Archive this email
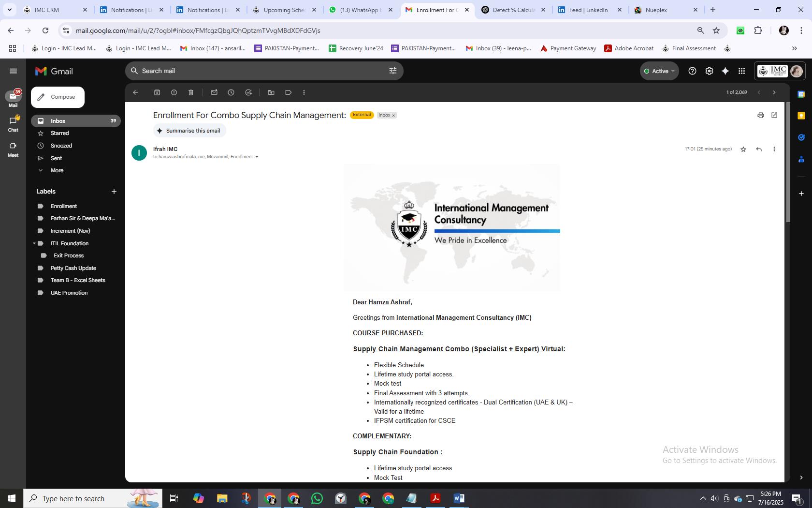 point(157,92)
